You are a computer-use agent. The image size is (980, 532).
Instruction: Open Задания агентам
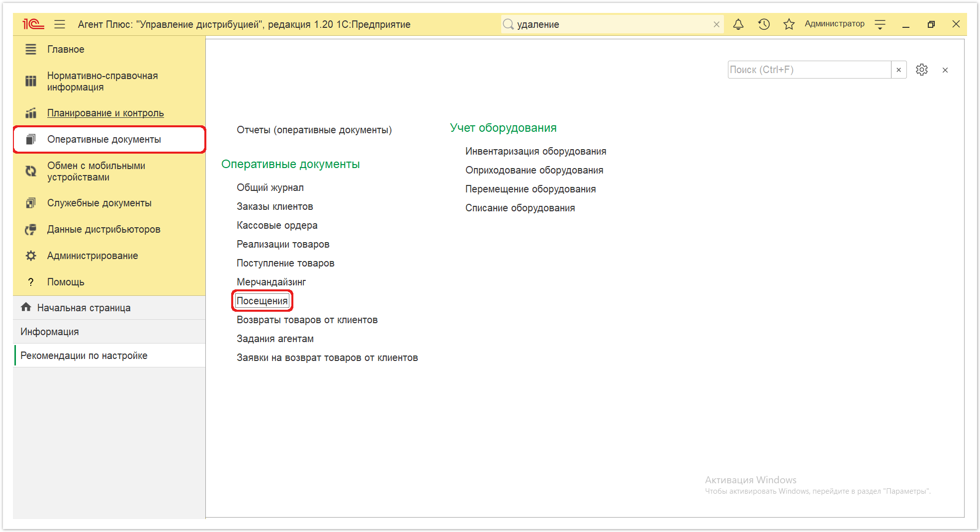[x=275, y=339]
